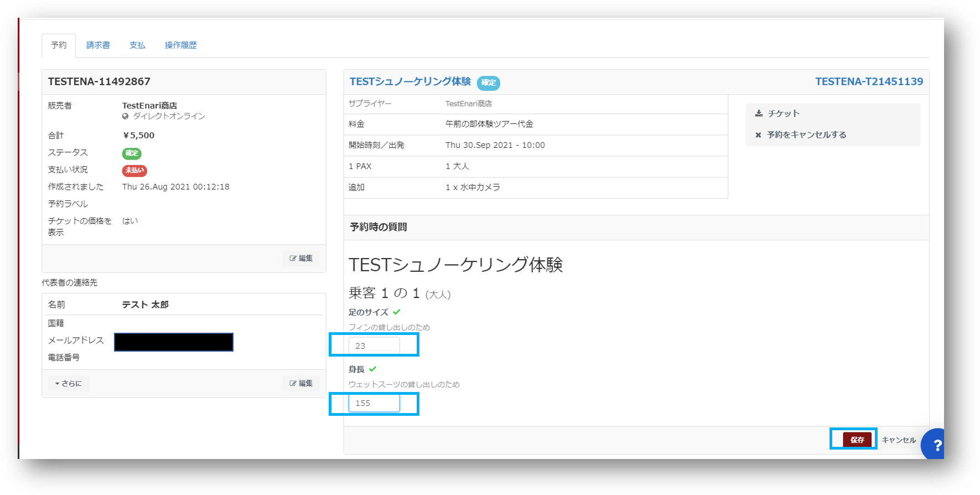
Task: Click the ticket download icon
Action: click(759, 114)
